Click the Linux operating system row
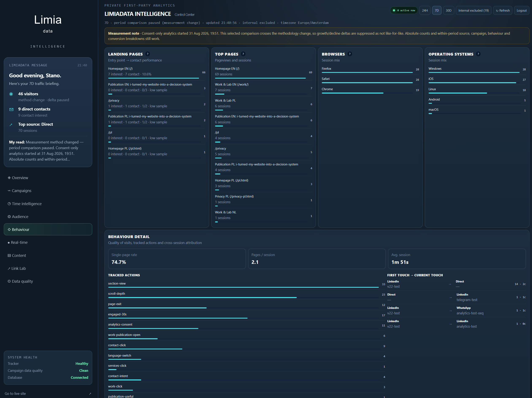This screenshot has width=532, height=398. pyautogui.click(x=477, y=90)
